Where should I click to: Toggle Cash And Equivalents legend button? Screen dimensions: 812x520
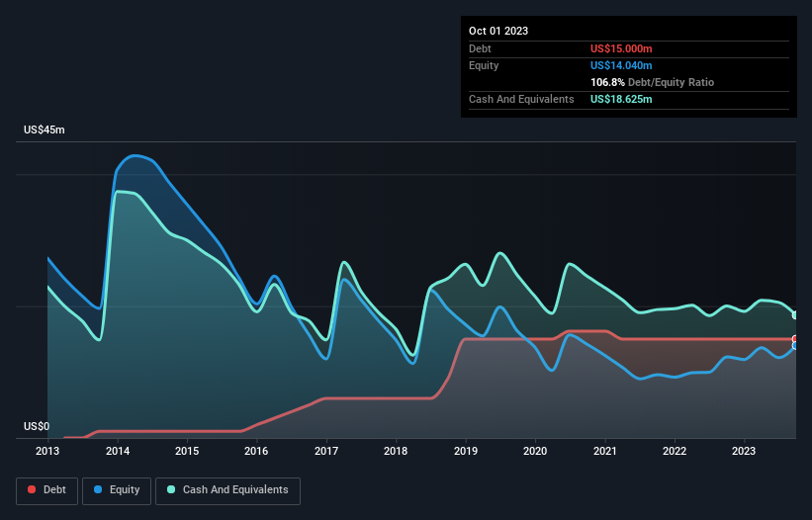[x=227, y=491]
